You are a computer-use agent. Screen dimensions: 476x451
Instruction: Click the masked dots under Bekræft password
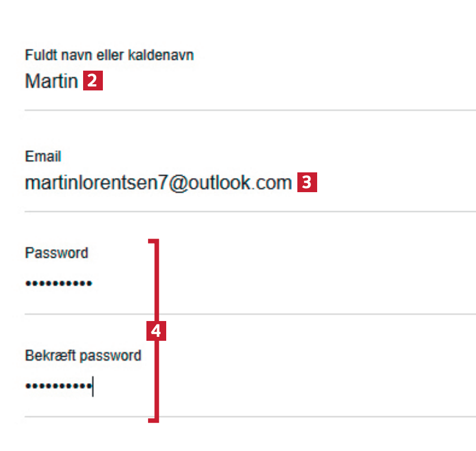[58, 387]
